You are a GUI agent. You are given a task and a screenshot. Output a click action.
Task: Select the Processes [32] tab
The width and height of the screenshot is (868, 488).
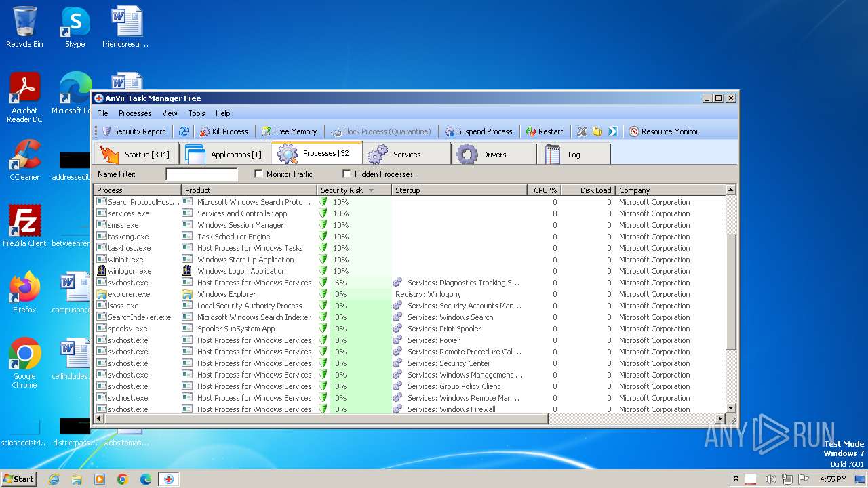317,153
